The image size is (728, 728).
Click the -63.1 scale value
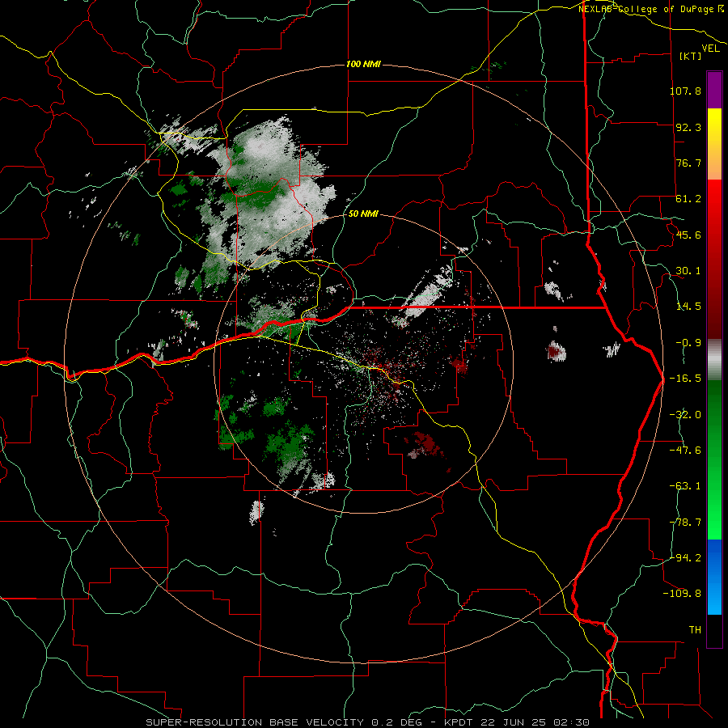pyautogui.click(x=685, y=486)
